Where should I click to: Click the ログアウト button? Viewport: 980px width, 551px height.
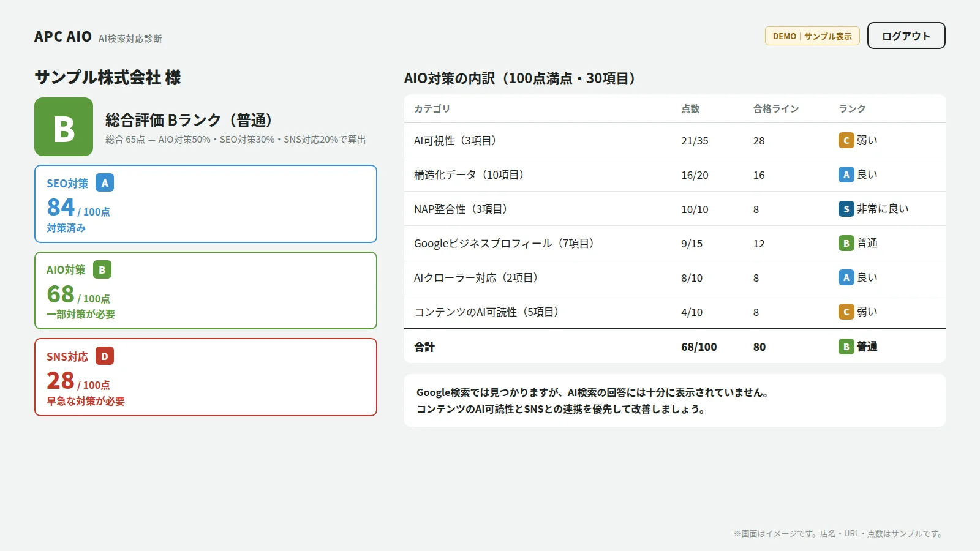pos(906,36)
